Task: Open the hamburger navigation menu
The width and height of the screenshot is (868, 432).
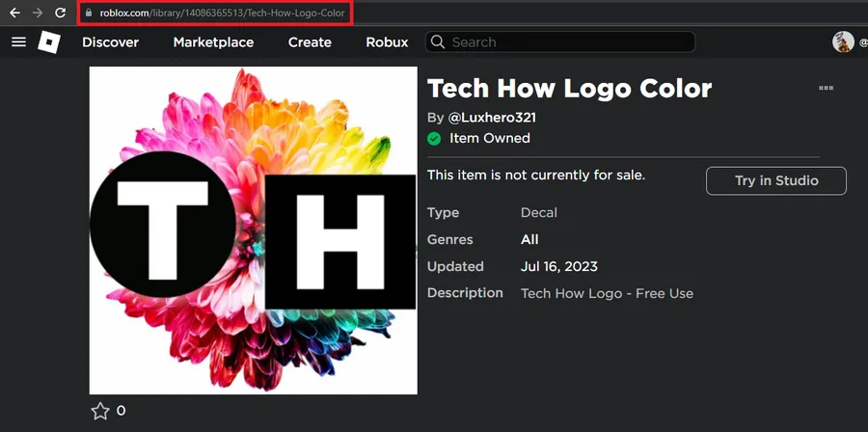Action: (x=19, y=42)
